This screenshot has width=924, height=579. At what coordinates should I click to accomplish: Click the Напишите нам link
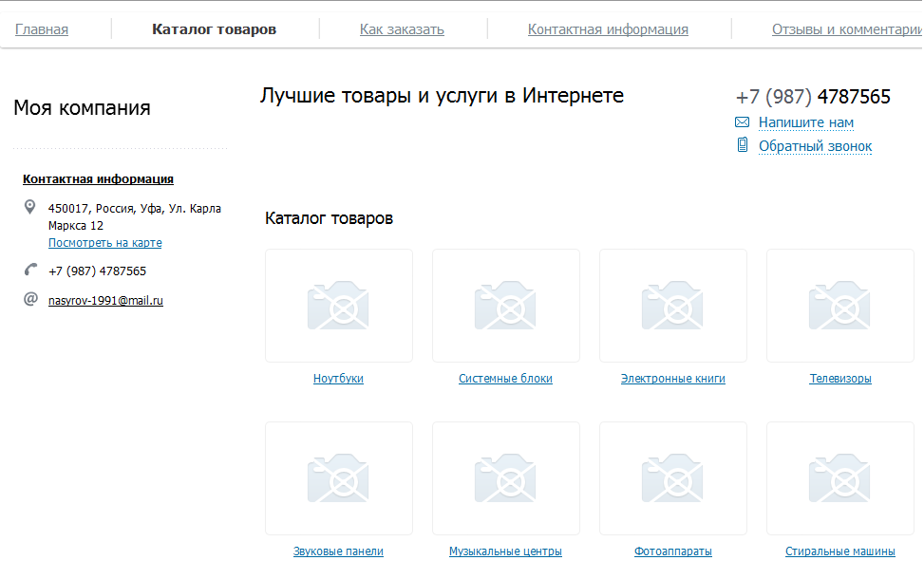tap(805, 122)
